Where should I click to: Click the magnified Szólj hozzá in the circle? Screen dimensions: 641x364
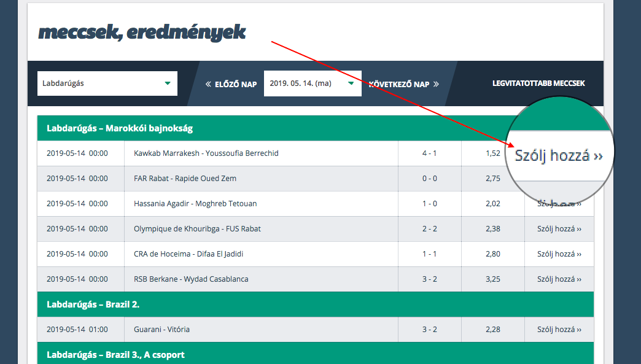[558, 156]
